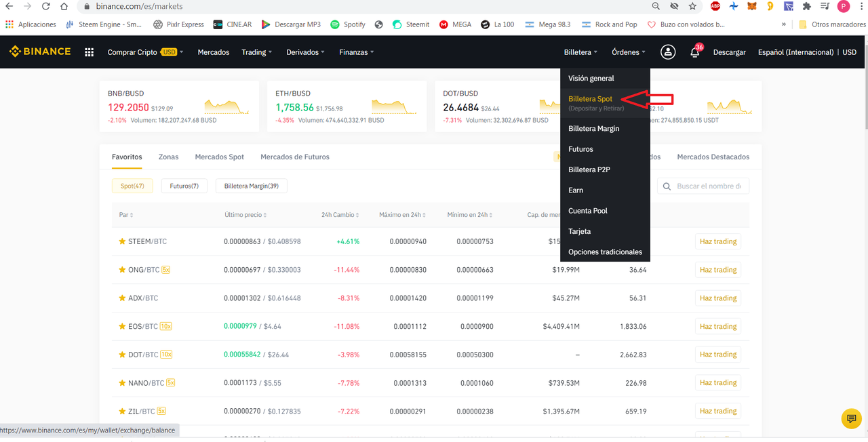Bookmark page with star icon in address bar

[x=692, y=6]
